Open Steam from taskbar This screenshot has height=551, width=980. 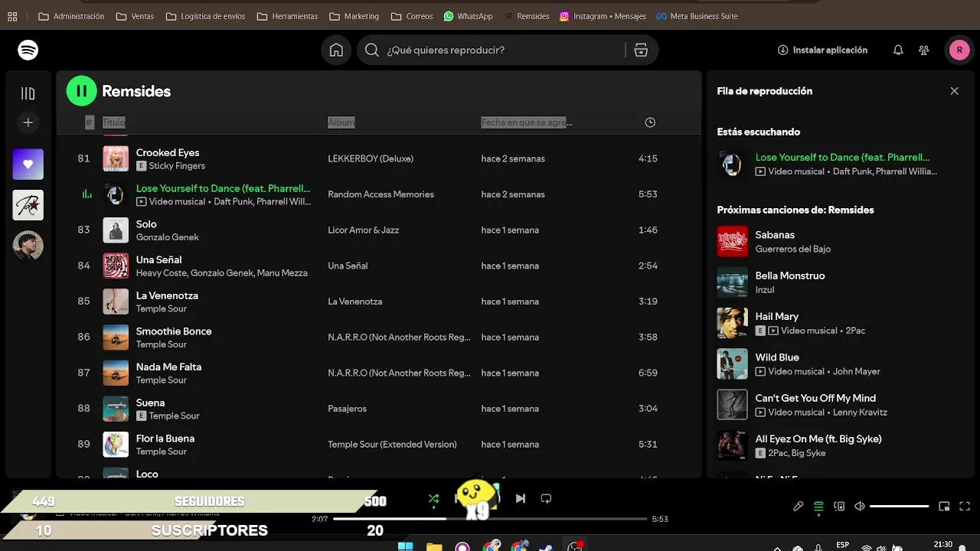(x=547, y=546)
